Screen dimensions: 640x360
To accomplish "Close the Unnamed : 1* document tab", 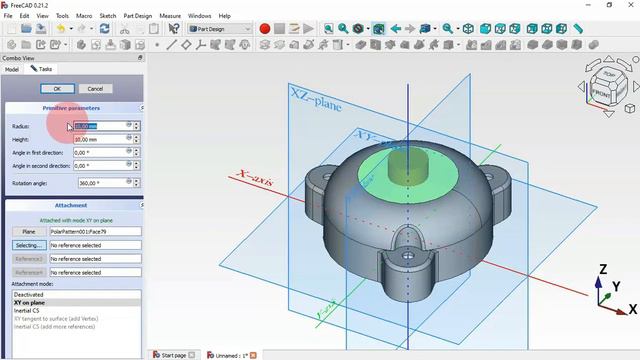I will click(253, 356).
